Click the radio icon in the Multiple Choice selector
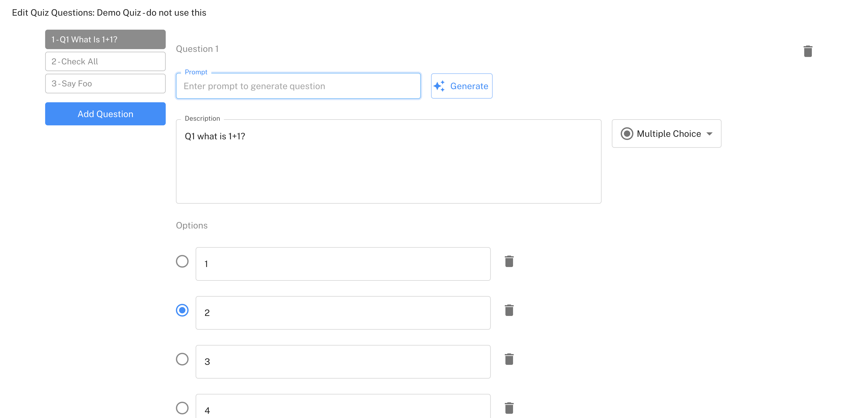868x418 pixels. pyautogui.click(x=627, y=134)
